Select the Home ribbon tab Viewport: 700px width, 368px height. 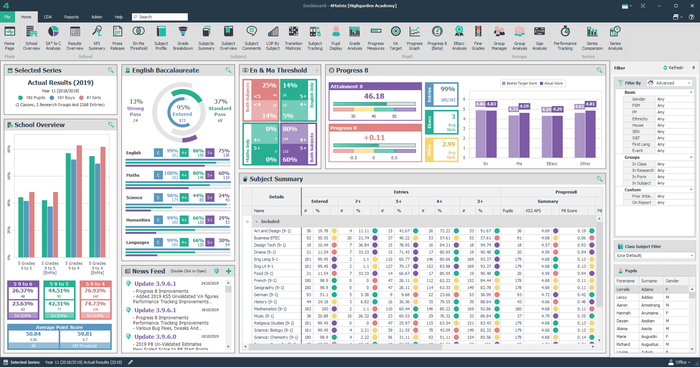[26, 17]
